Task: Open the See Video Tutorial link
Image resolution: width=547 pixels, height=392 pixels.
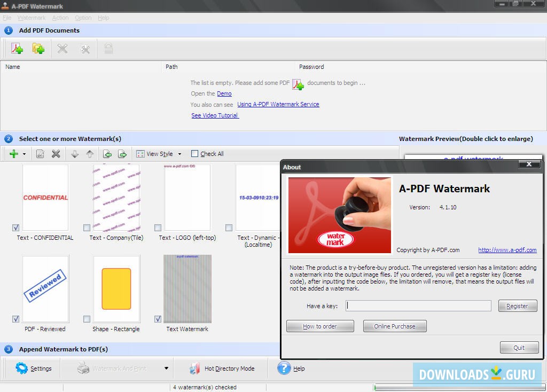Action: [x=215, y=115]
